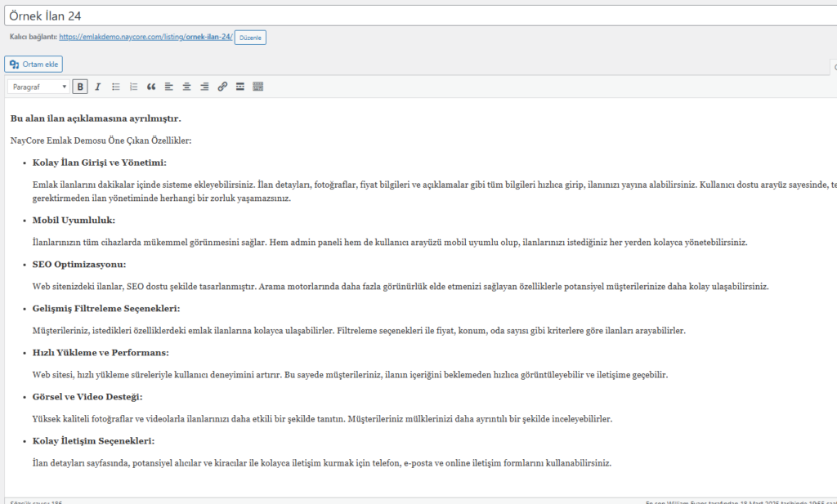Click into the Görsel ve Video Desteği heading

pos(87,397)
